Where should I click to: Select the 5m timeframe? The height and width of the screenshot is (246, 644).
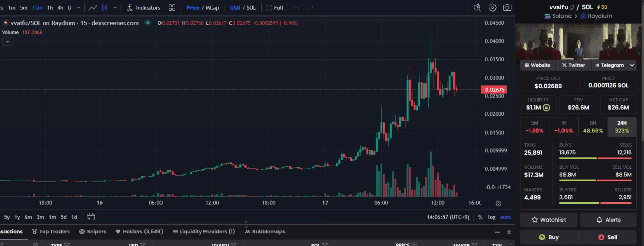coord(24,8)
